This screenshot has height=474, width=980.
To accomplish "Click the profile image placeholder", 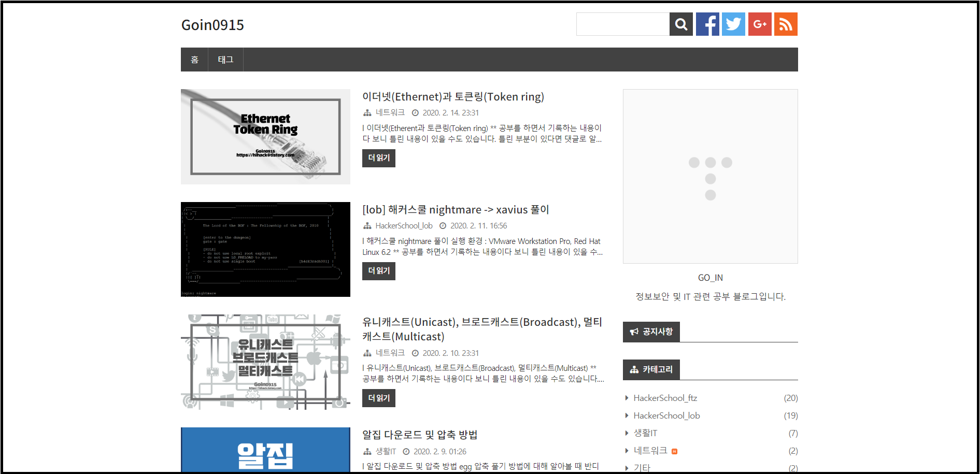I will [x=710, y=176].
